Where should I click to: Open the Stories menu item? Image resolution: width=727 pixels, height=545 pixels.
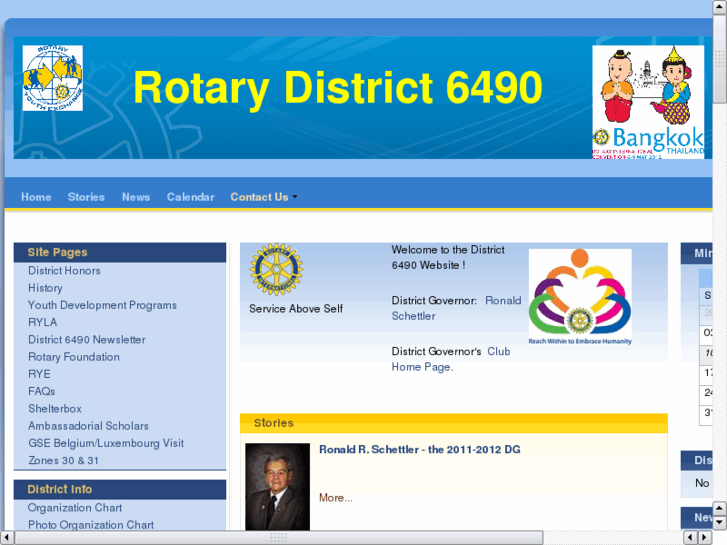pyautogui.click(x=86, y=197)
